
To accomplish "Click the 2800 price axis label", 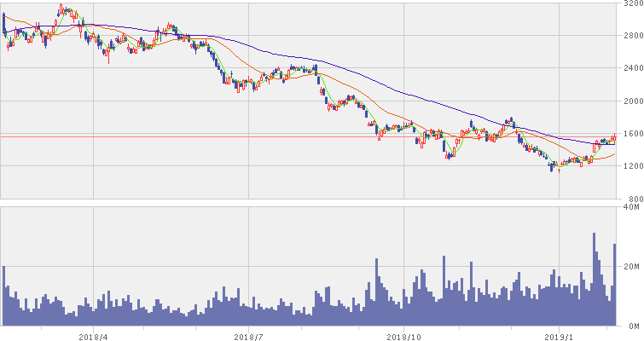I will click(630, 36).
